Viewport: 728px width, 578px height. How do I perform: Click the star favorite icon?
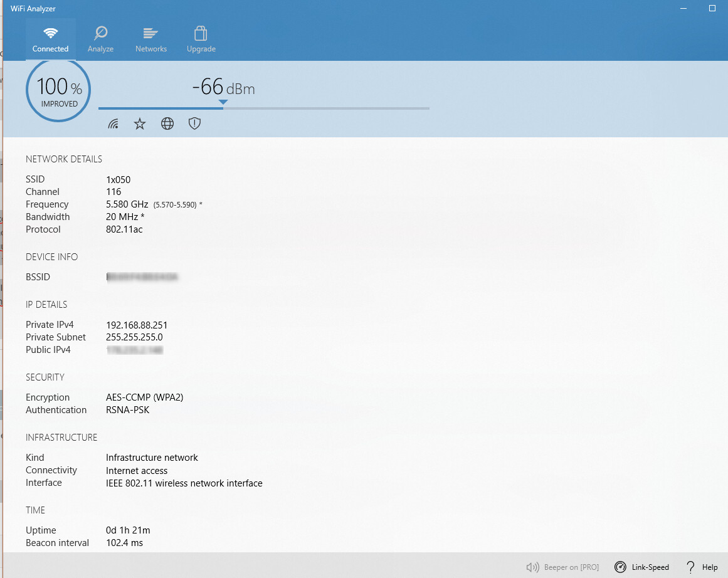pos(140,123)
